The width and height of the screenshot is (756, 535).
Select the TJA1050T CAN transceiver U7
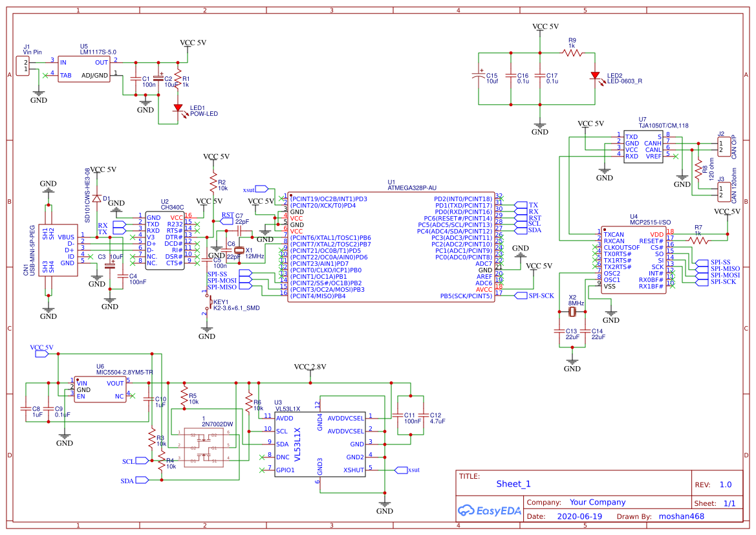[x=642, y=146]
